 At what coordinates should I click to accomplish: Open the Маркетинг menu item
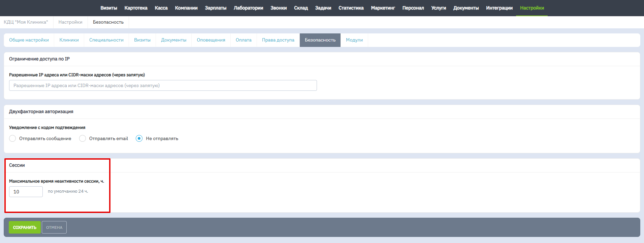pos(383,8)
